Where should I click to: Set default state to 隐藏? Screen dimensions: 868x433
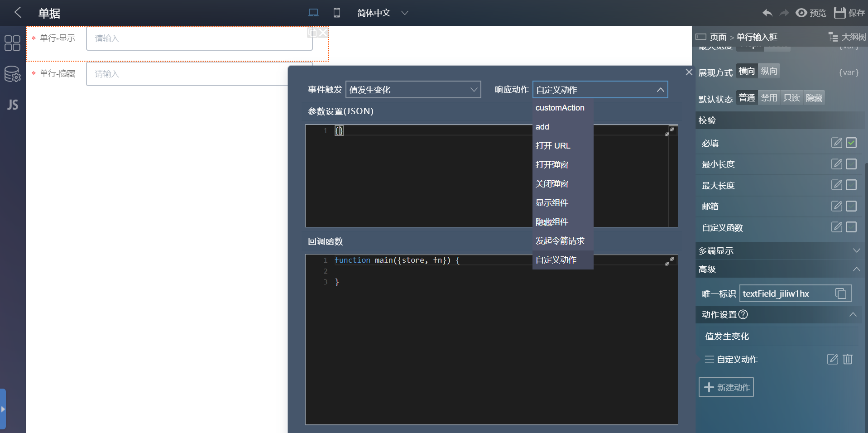(x=814, y=98)
